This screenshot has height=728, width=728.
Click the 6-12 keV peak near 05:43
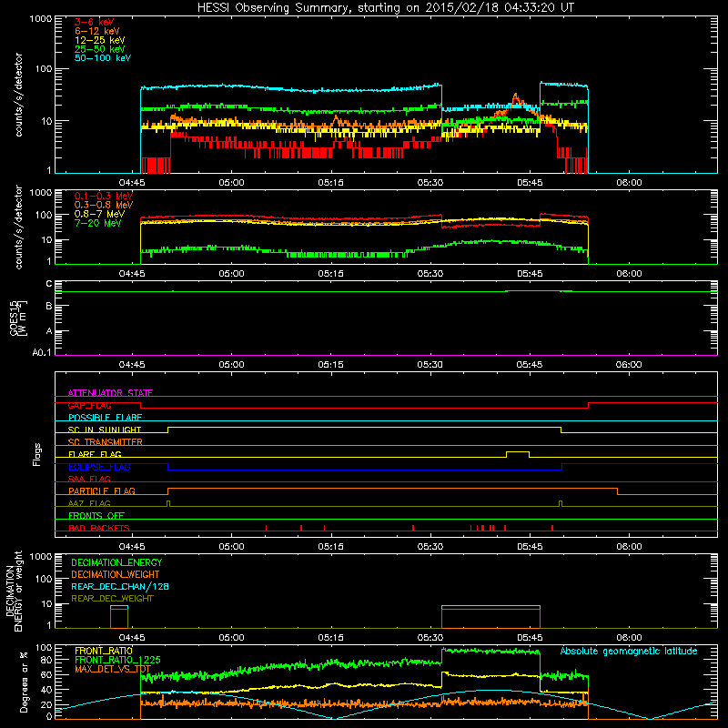tap(515, 96)
